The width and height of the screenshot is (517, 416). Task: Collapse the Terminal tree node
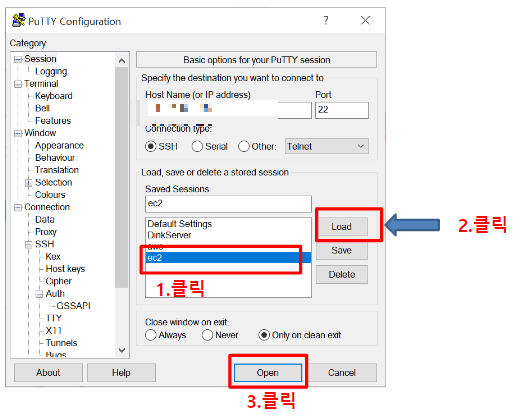point(17,84)
